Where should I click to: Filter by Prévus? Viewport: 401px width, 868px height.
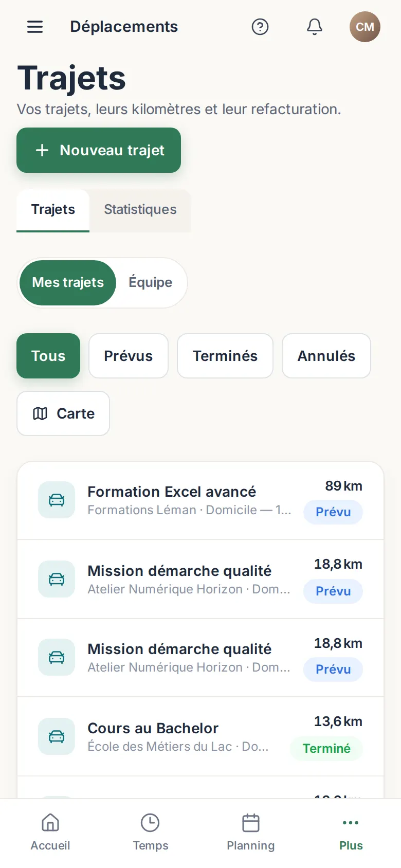[129, 356]
